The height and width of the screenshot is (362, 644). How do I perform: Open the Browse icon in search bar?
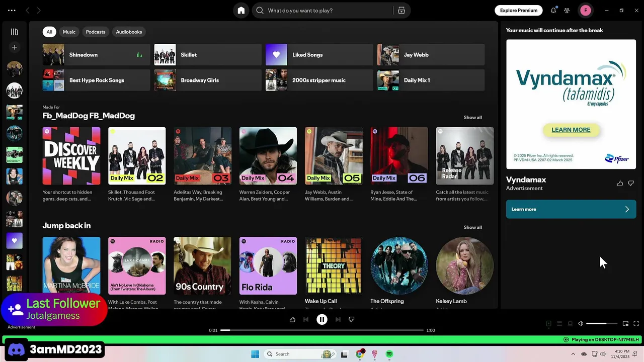401,10
